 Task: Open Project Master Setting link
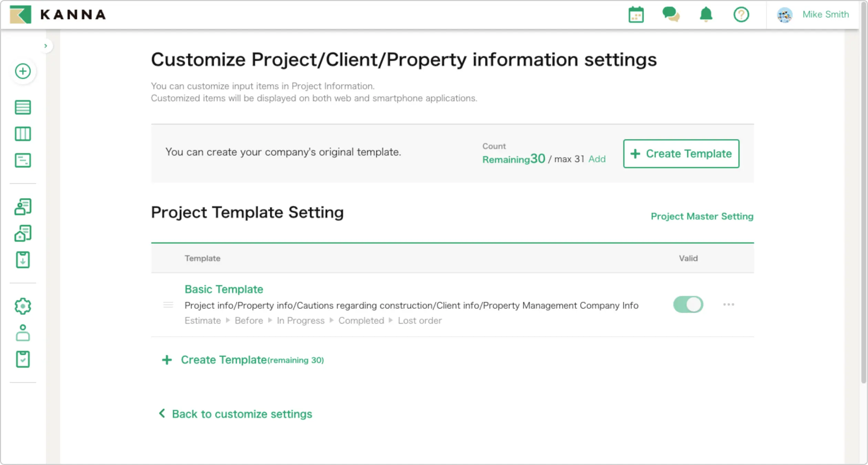point(702,216)
